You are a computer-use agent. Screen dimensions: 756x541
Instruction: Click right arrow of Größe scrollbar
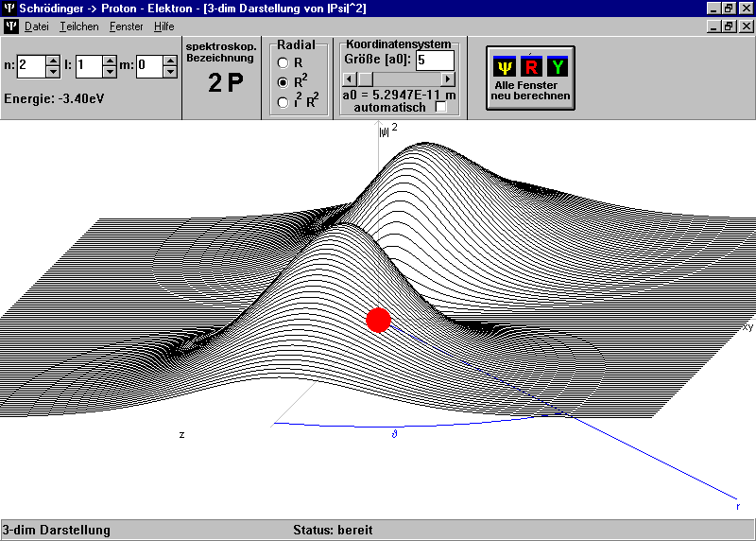pyautogui.click(x=448, y=79)
